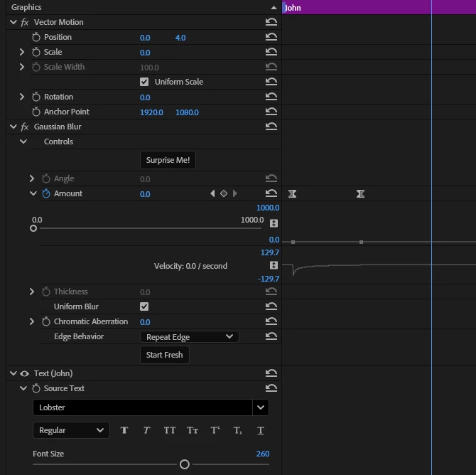Image resolution: width=476 pixels, height=475 pixels.
Task: Toggle All Caps text style
Action: coord(170,430)
